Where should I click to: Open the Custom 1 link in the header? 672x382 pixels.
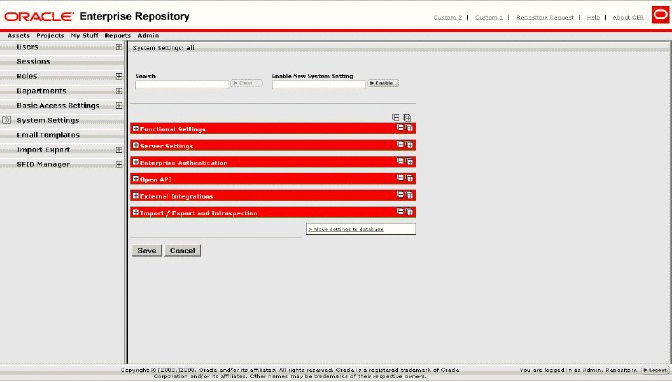489,18
